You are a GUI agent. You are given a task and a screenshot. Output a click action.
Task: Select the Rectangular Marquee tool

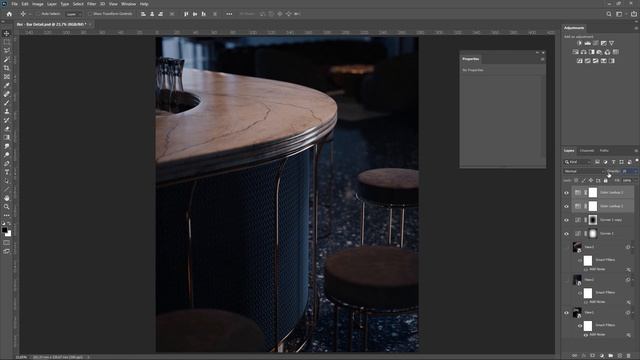click(x=7, y=42)
